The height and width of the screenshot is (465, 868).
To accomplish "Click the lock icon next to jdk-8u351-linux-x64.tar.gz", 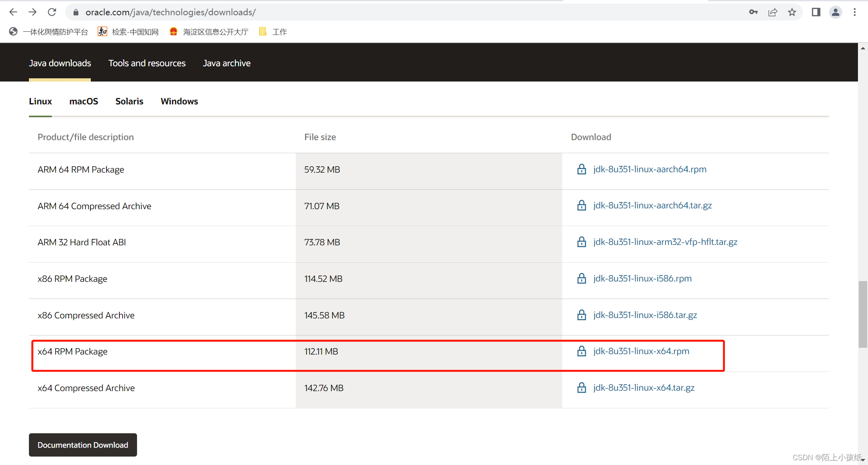I will 581,387.
